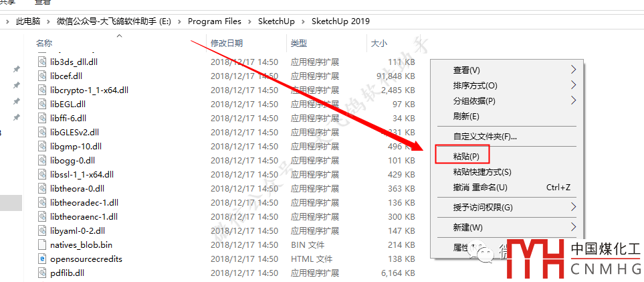Image resolution: width=644 pixels, height=282 pixels.
Task: Click the BIN 文件 type of natives_blob.bin
Action: 308,245
